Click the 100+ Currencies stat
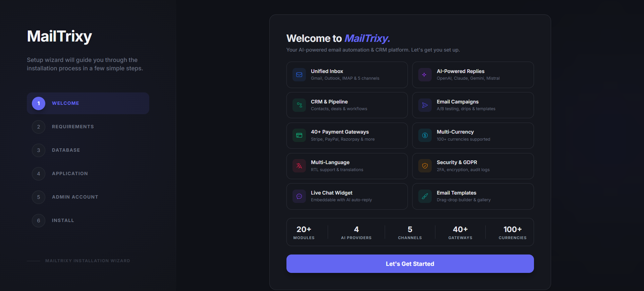 (513, 233)
